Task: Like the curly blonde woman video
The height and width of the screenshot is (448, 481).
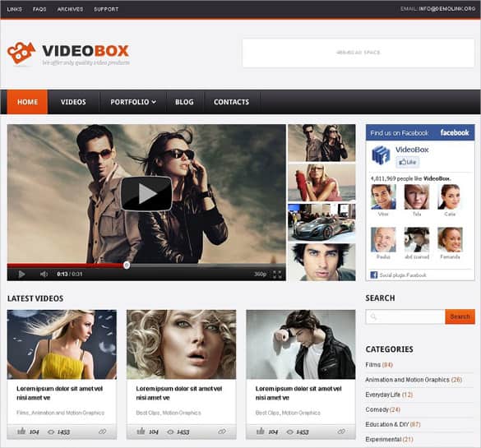Action: [x=141, y=431]
